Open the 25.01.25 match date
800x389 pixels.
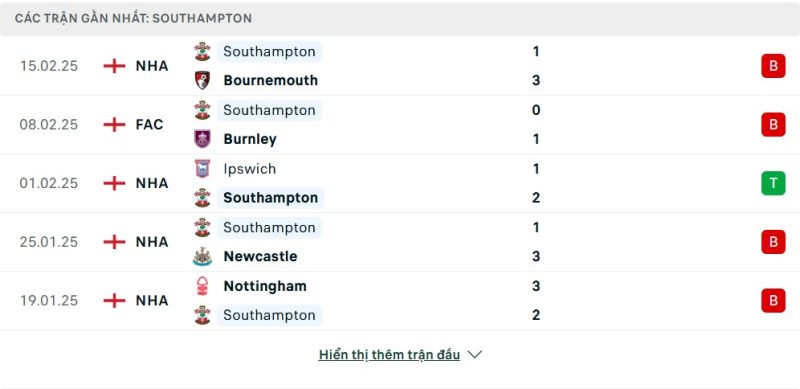(49, 242)
